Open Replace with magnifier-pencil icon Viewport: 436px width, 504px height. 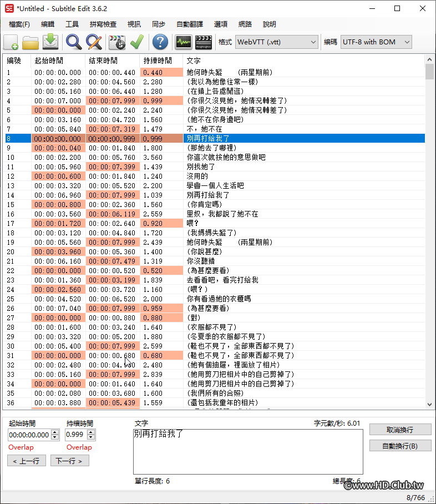pos(94,42)
